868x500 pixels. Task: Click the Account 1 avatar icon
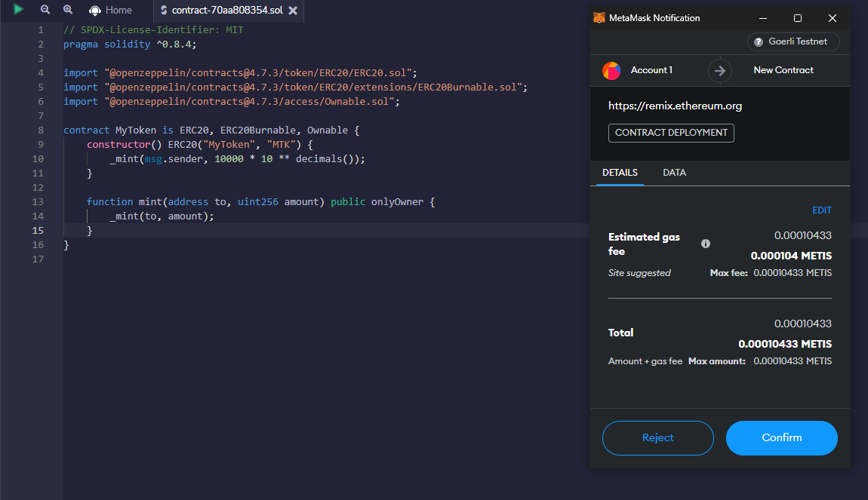click(x=611, y=70)
